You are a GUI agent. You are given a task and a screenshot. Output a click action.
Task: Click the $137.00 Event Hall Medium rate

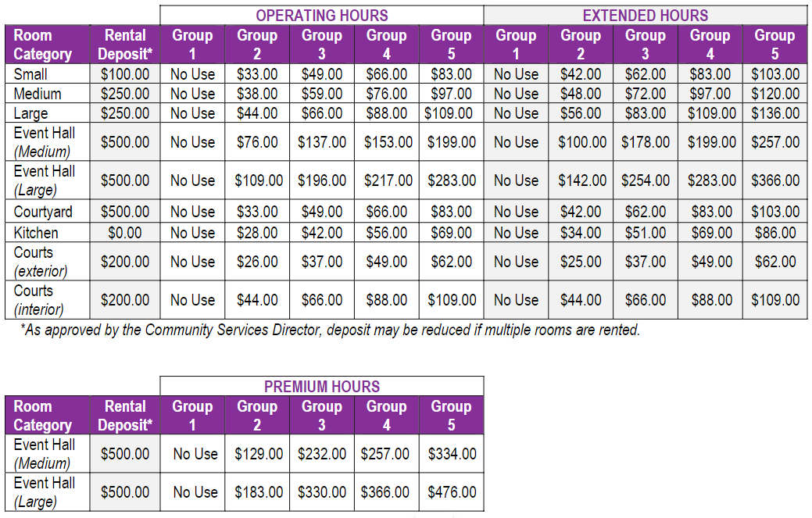[322, 142]
